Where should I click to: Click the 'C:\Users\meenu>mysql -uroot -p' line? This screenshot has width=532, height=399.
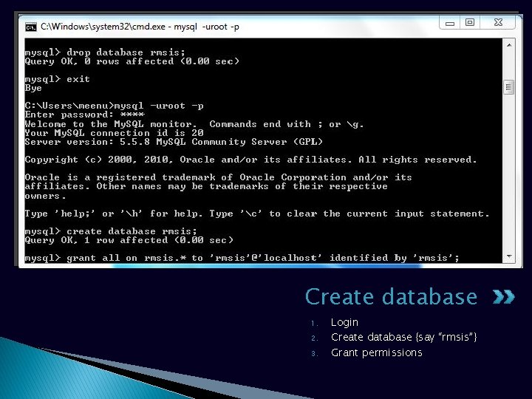click(114, 106)
